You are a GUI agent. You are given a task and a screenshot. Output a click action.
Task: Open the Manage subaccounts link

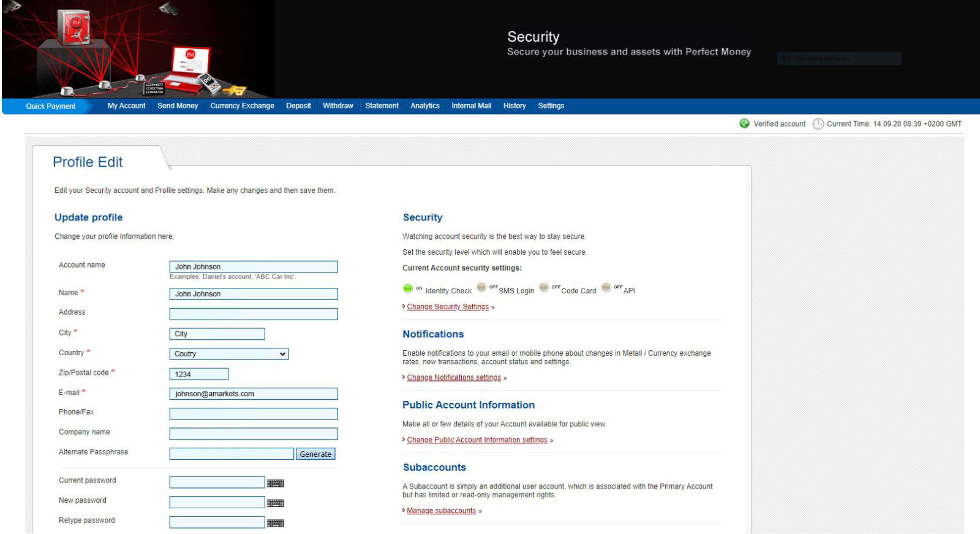441,511
